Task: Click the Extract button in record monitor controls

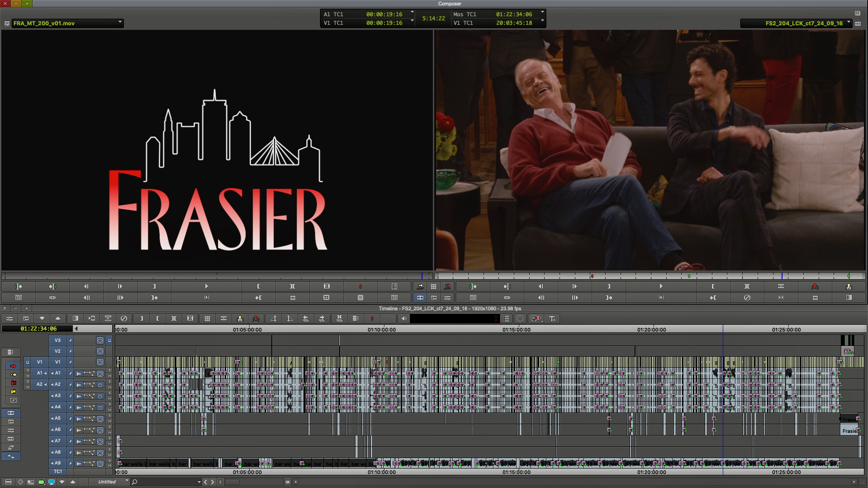Action: pyautogui.click(x=849, y=286)
